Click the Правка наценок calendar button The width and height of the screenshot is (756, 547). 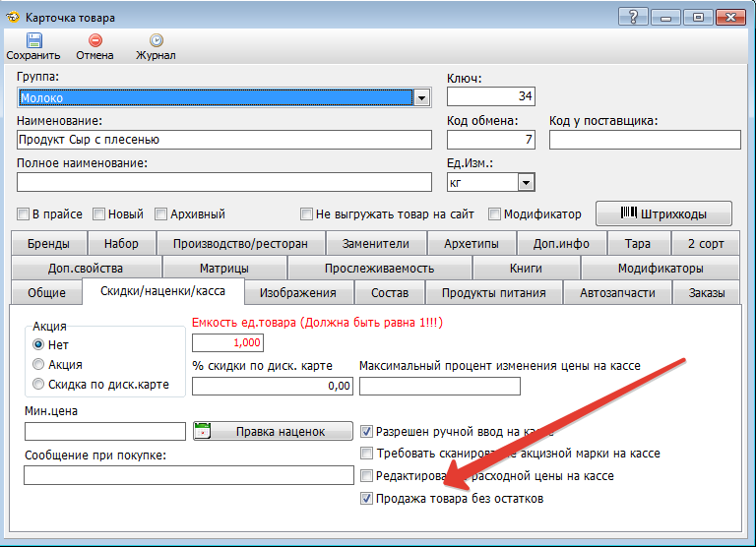[x=273, y=431]
